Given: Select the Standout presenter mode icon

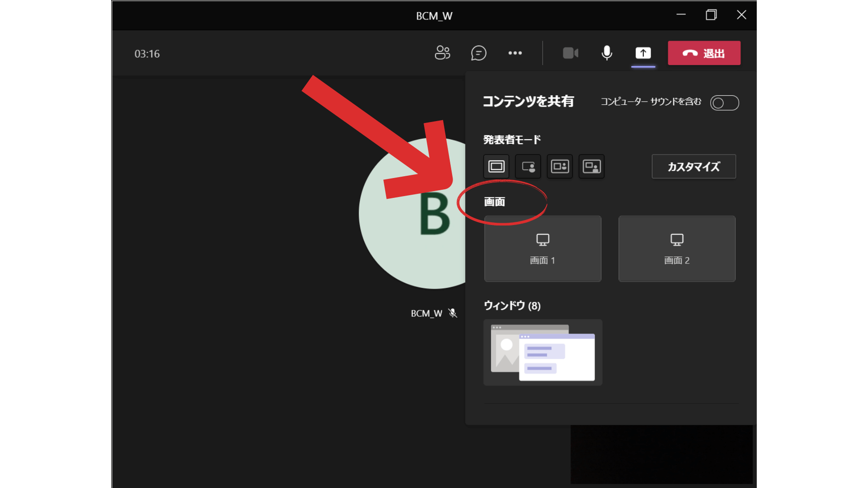Looking at the screenshot, I should coord(528,166).
